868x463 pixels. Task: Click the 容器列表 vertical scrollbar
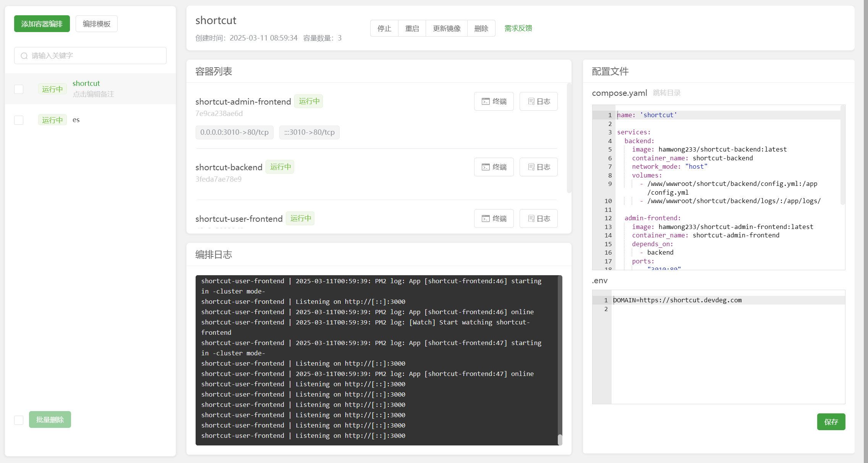[x=569, y=138]
